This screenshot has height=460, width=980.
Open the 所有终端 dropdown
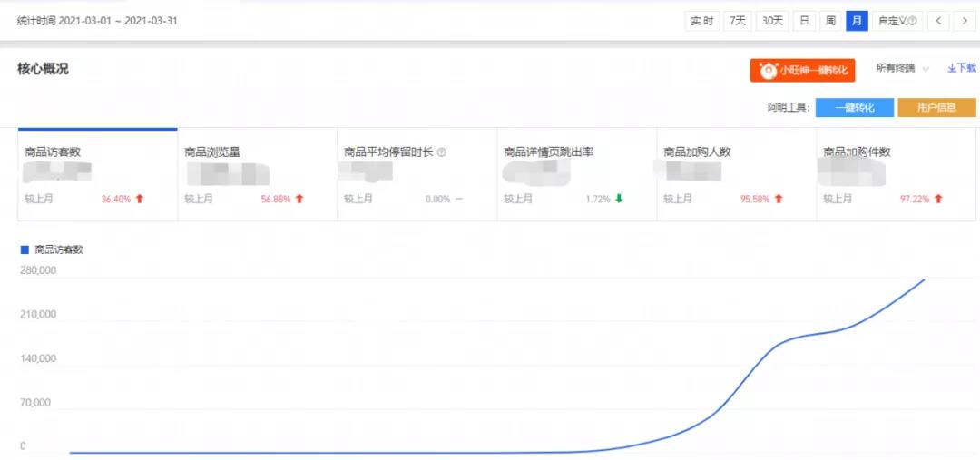[902, 69]
